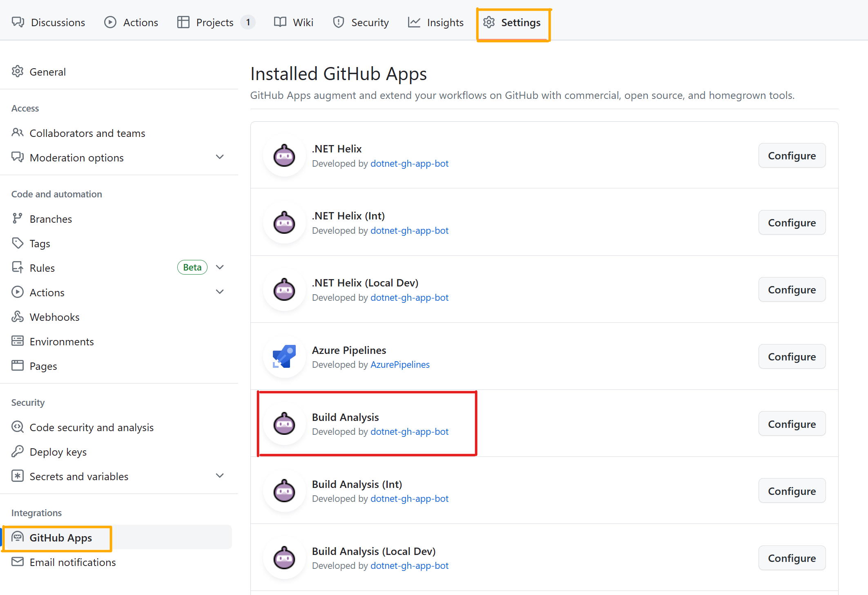The height and width of the screenshot is (595, 868).
Task: Open Deploy keys settings
Action: tap(118, 452)
